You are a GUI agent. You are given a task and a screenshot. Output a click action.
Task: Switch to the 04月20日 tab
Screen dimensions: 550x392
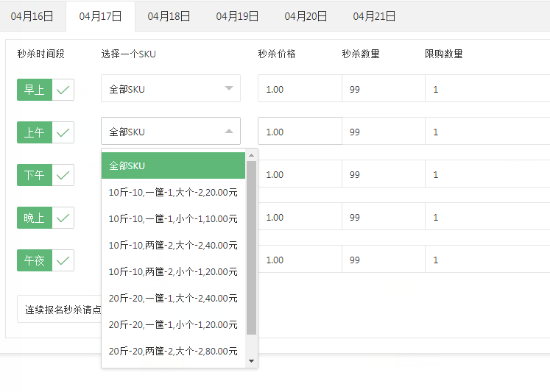pyautogui.click(x=306, y=16)
